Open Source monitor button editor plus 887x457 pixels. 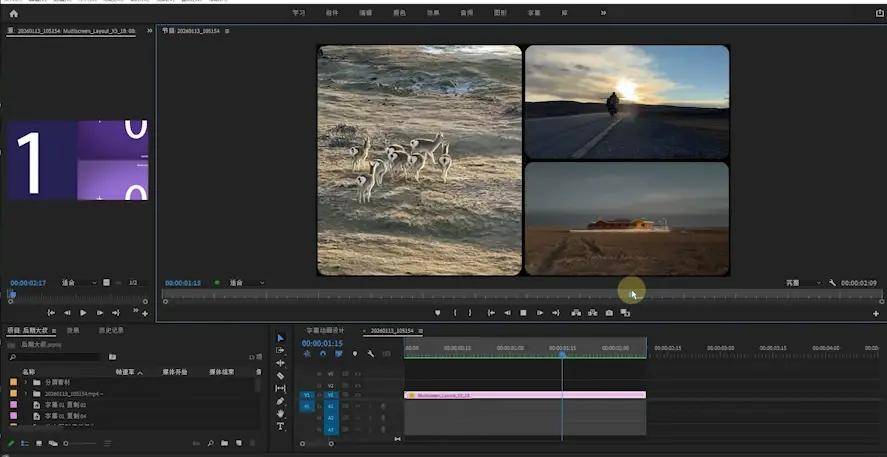[145, 313]
